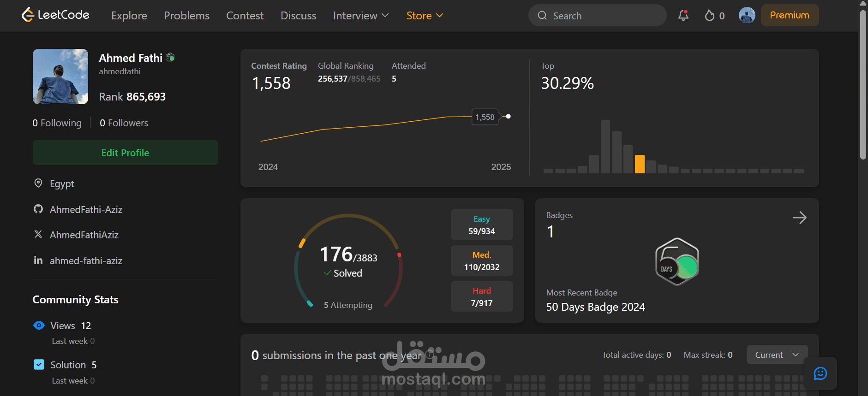Image resolution: width=868 pixels, height=396 pixels.
Task: Click the Views eye icon
Action: [39, 325]
